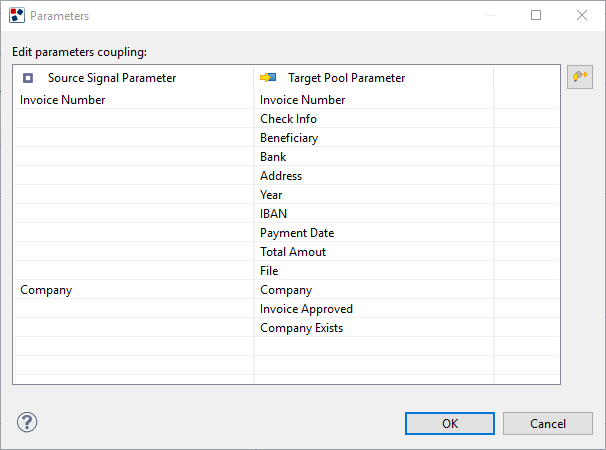Select the Invoice Number source signal cell
Viewport: 606px width, 450px height.
pos(134,100)
